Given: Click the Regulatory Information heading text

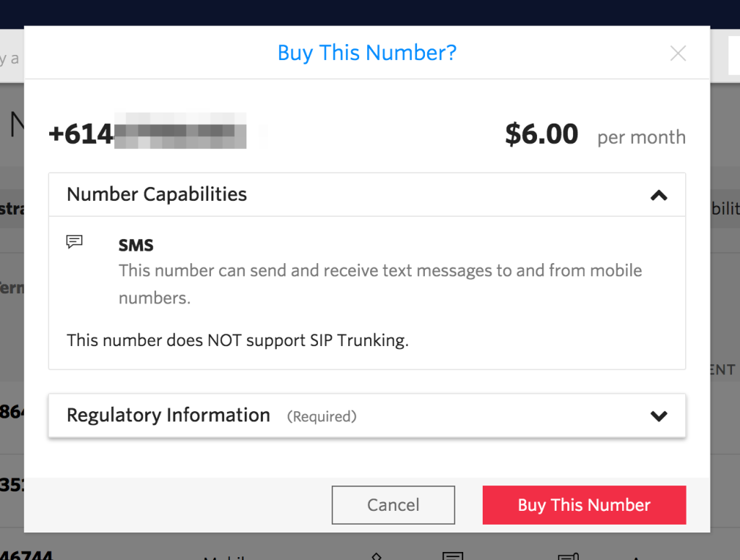Looking at the screenshot, I should coord(168,415).
